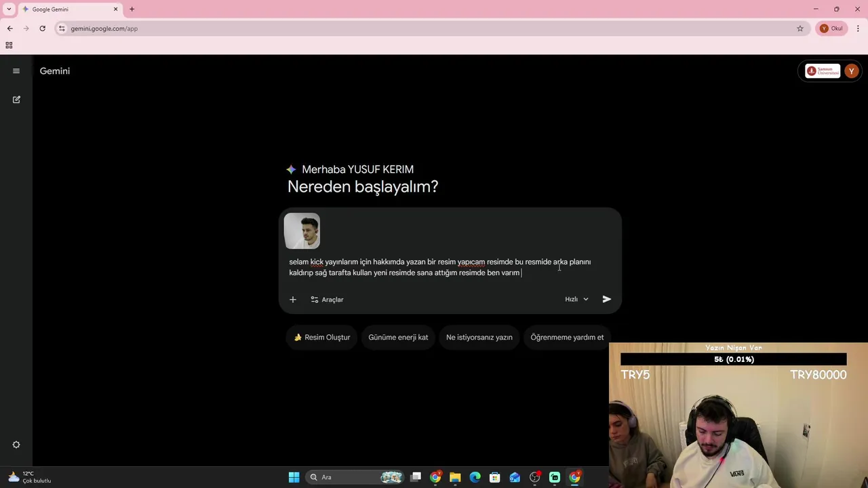Click the Merhaba YUSUF KERIM greeting
This screenshot has height=488, width=868.
tap(357, 169)
